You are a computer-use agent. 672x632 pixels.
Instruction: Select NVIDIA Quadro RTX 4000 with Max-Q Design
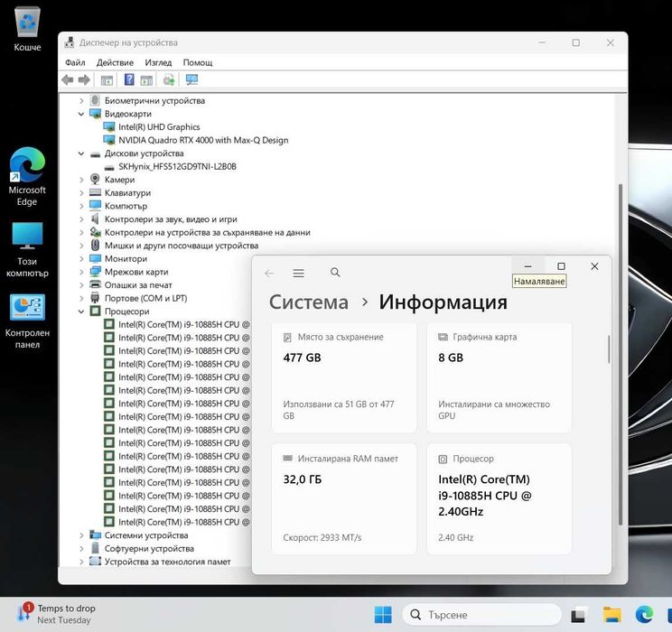point(203,140)
